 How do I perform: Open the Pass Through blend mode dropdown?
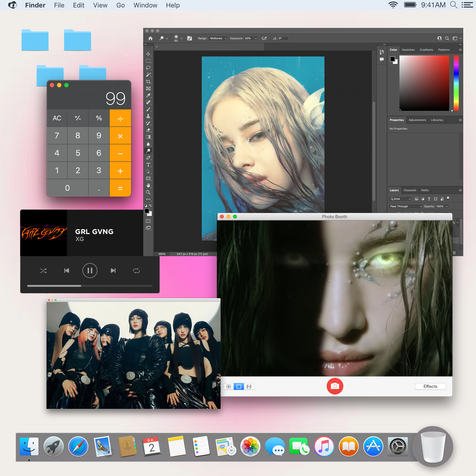406,206
